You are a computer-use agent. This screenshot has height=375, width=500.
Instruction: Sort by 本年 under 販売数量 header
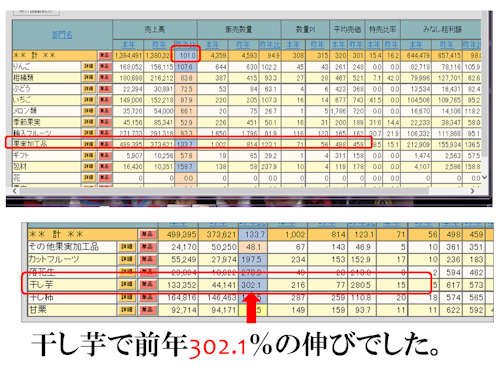[x=212, y=44]
